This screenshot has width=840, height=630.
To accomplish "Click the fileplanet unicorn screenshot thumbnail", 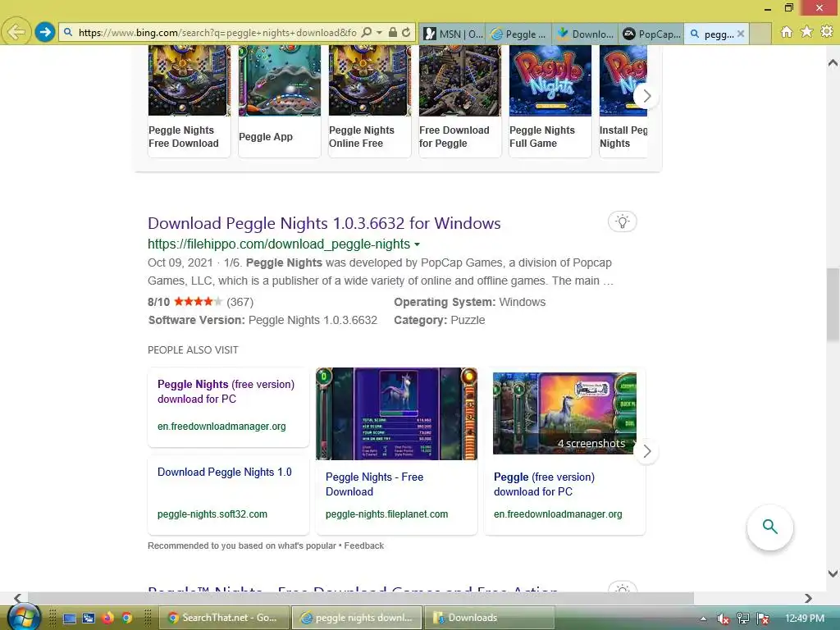I will tap(396, 413).
